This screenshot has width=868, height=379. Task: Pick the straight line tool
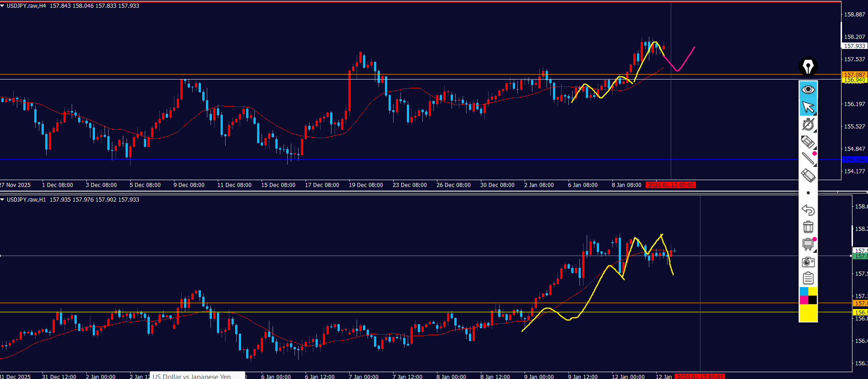pyautogui.click(x=808, y=159)
